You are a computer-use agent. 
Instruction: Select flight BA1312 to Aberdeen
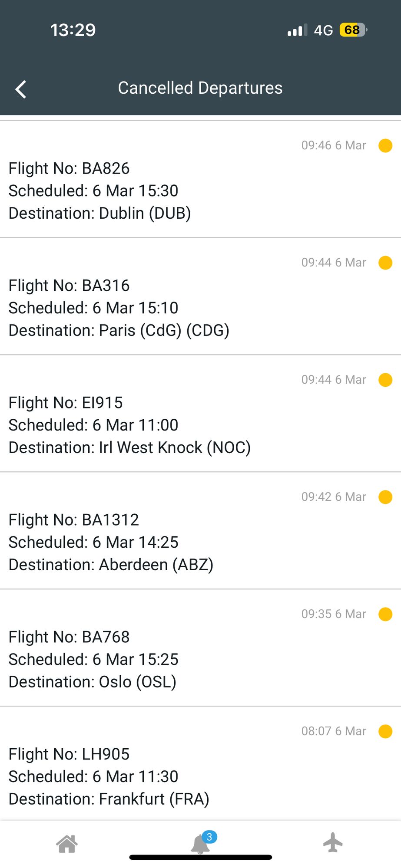pyautogui.click(x=200, y=531)
